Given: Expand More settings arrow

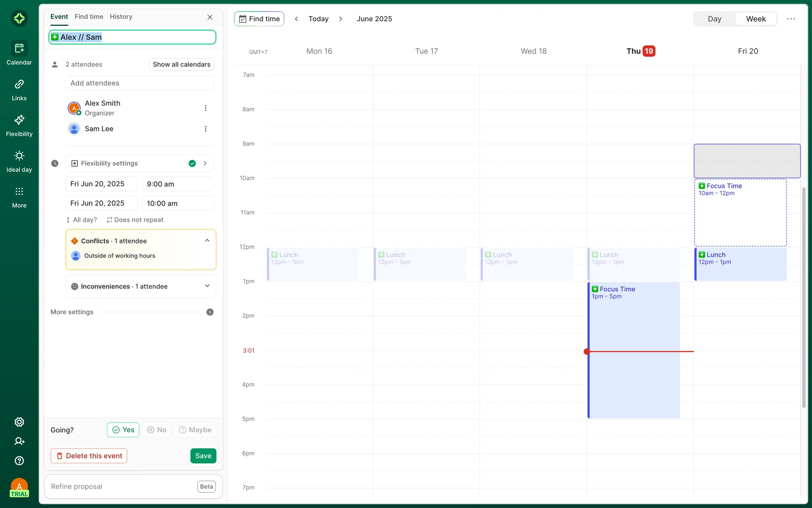Looking at the screenshot, I should click(210, 312).
